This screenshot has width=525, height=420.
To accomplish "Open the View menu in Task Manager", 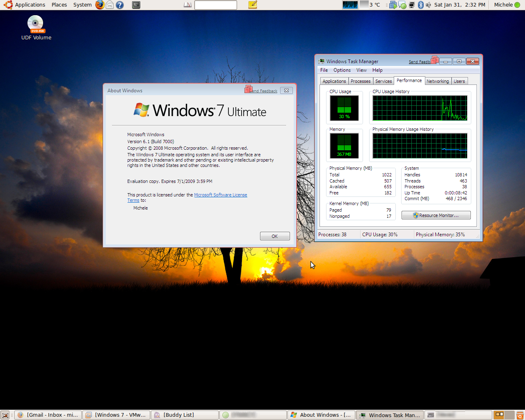I will pos(361,70).
